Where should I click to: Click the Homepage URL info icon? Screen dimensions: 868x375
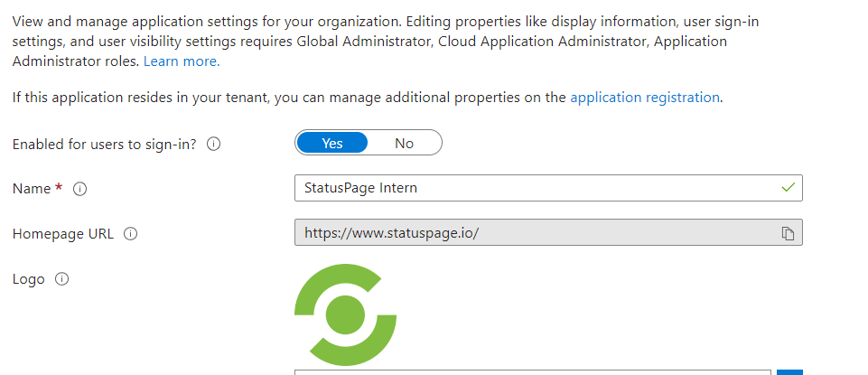(x=130, y=234)
